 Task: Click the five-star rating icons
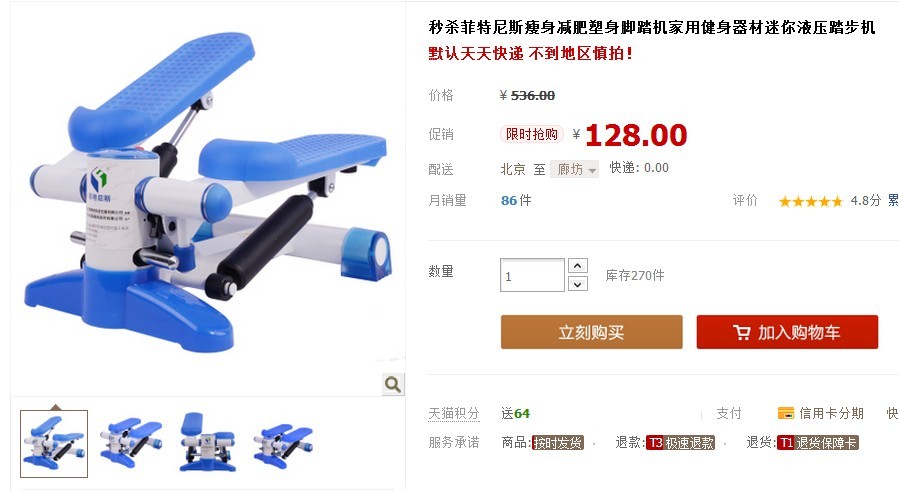tap(811, 201)
